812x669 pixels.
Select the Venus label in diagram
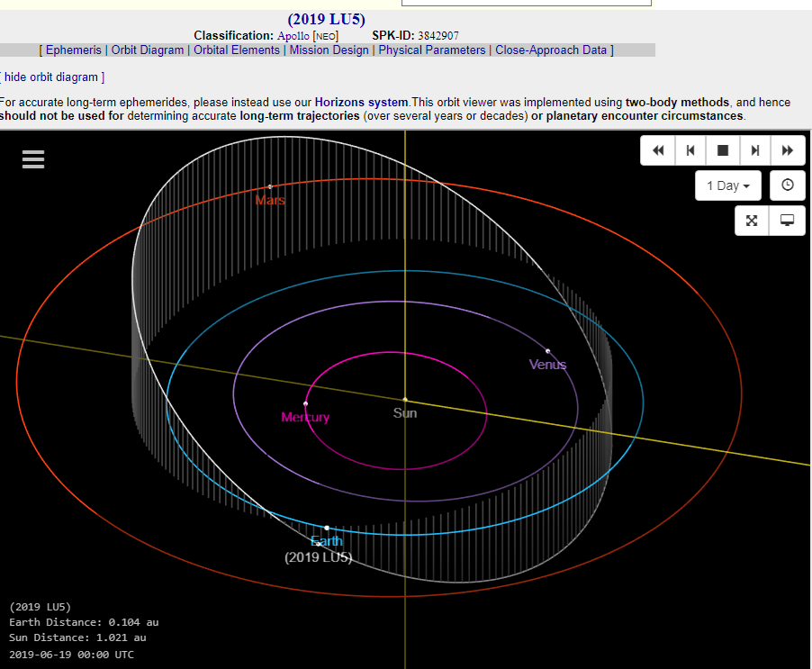(x=547, y=365)
